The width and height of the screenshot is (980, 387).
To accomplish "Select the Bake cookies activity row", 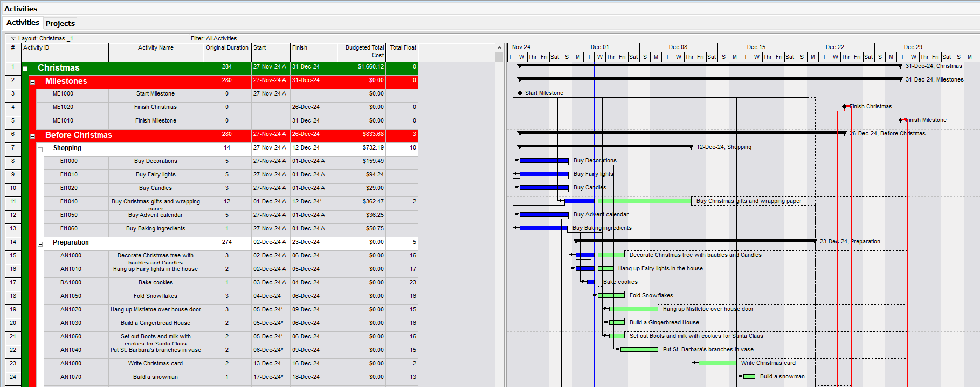I will click(155, 283).
